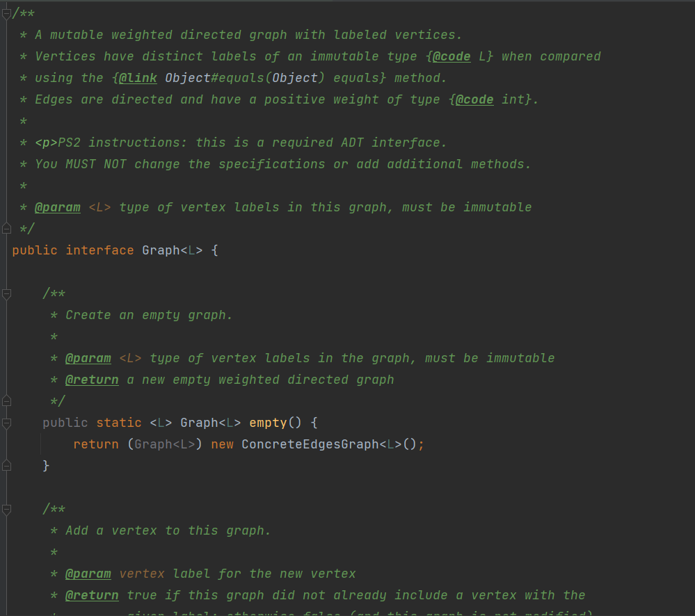Click the @code tag before L
The image size is (695, 616).
click(452, 56)
